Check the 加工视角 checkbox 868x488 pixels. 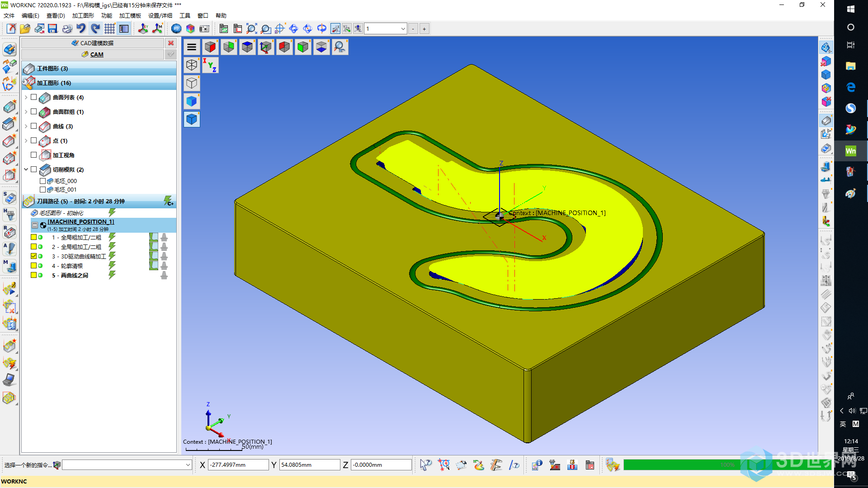point(34,155)
